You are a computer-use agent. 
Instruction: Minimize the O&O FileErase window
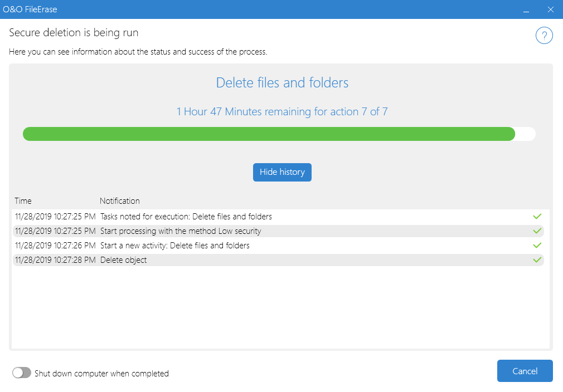[x=526, y=9]
